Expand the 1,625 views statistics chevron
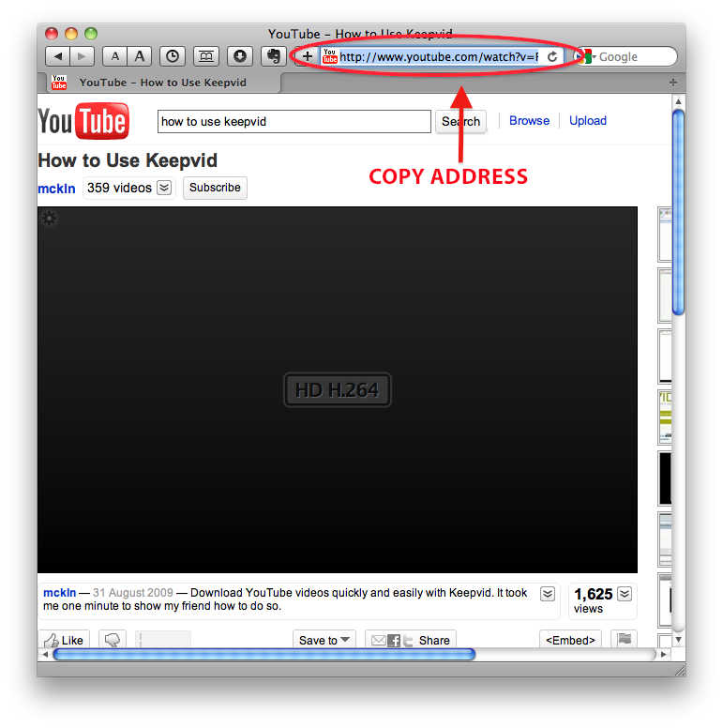The width and height of the screenshot is (723, 728). tap(625, 594)
